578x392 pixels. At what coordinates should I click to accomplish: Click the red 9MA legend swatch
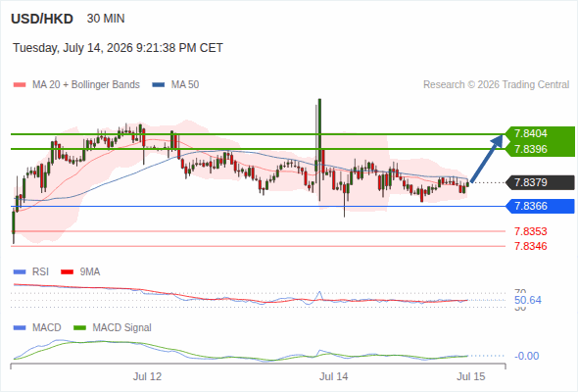point(67,272)
